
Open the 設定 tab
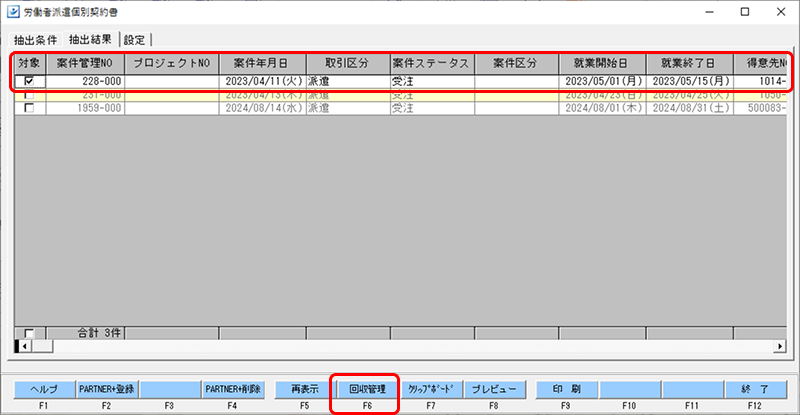135,40
